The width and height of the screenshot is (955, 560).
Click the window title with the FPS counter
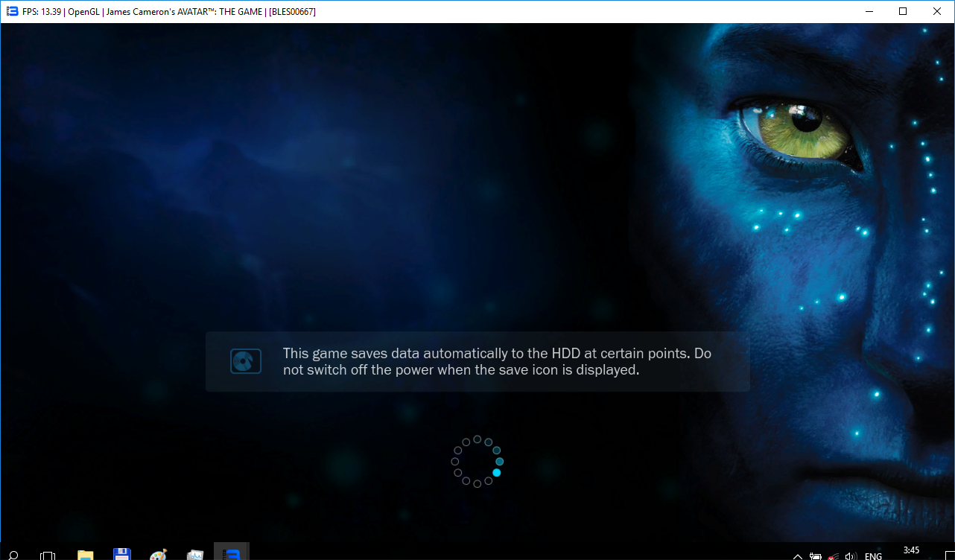pos(169,11)
